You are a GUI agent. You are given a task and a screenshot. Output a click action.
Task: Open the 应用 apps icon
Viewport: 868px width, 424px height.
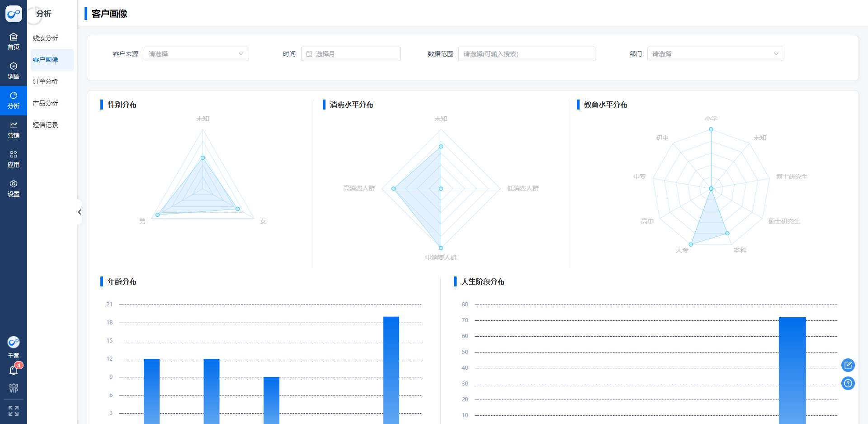14,159
